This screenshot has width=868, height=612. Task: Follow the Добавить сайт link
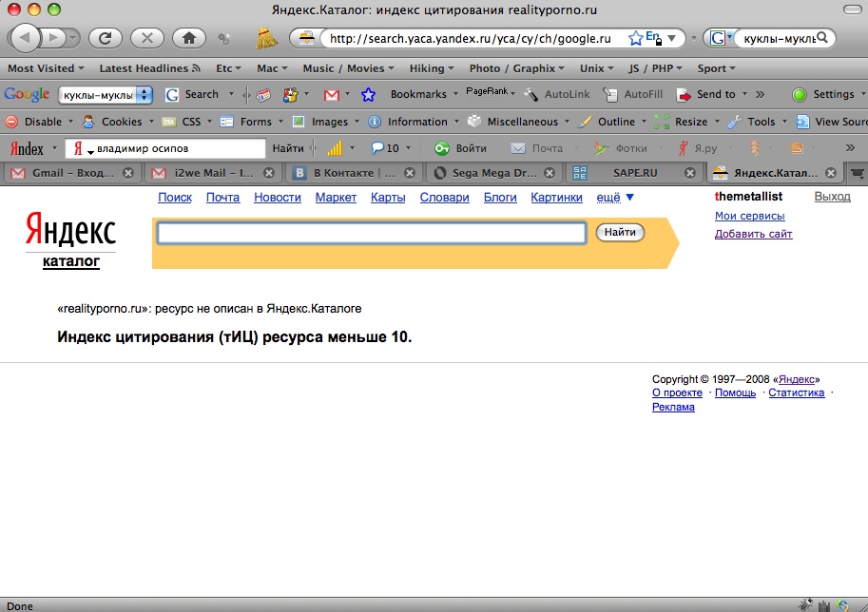753,234
